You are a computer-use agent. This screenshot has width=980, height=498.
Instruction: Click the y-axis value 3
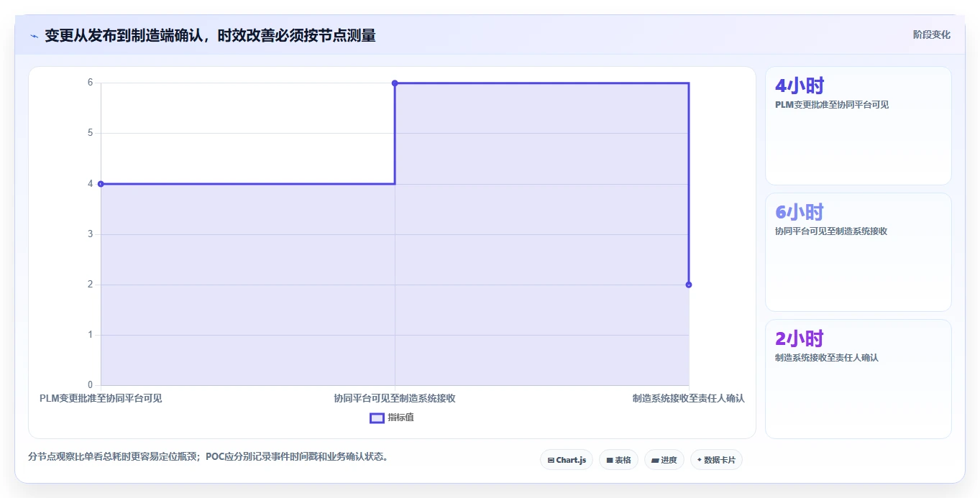[x=91, y=234]
